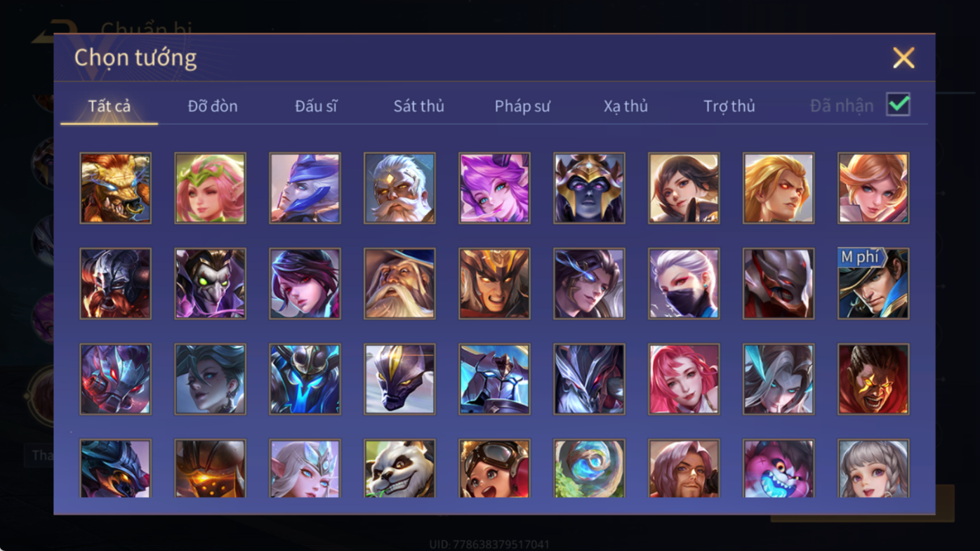The height and width of the screenshot is (551, 980).
Task: Choose the panda hero portrait
Action: [x=399, y=469]
